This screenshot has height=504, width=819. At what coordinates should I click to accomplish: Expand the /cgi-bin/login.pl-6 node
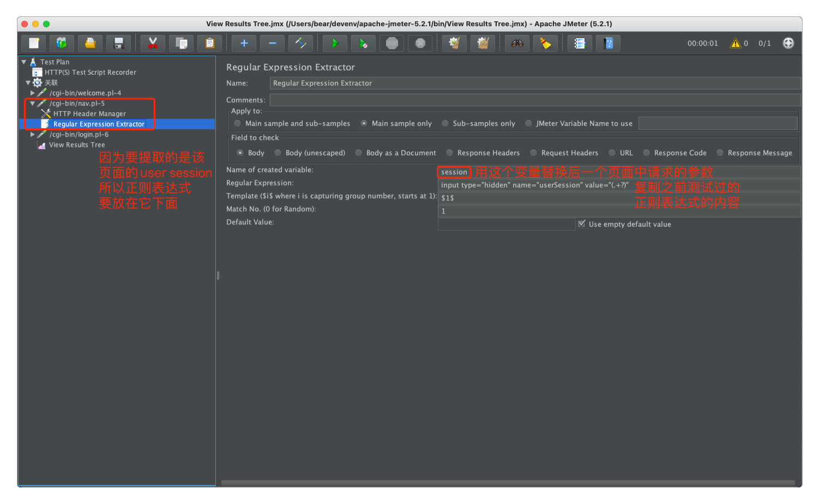click(32, 135)
